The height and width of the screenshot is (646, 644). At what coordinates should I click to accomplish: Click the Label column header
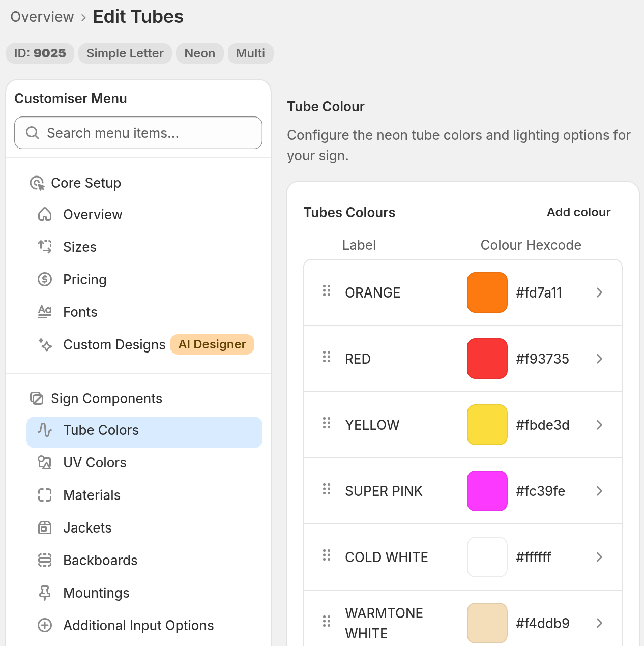point(359,245)
